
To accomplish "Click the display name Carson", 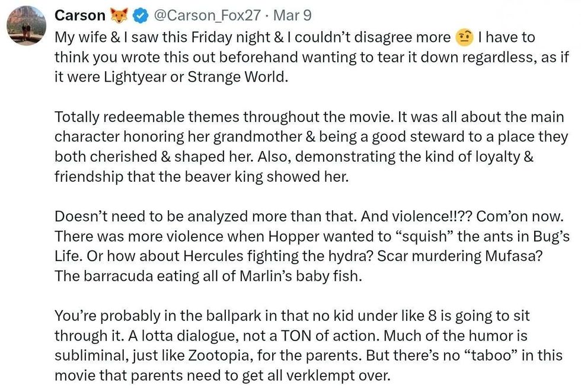I will (x=80, y=15).
